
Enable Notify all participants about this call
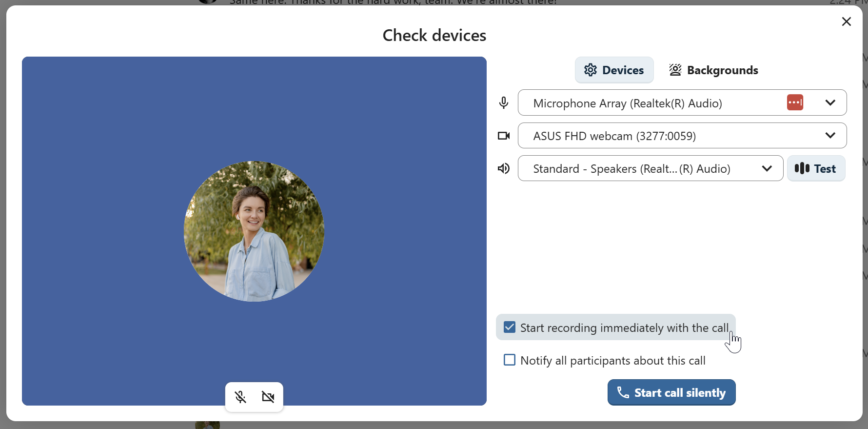point(510,360)
